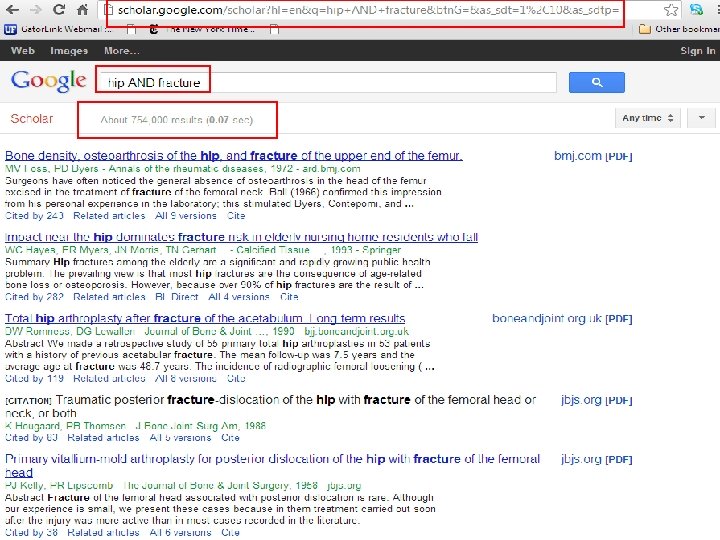Screen dimensions: 720x540
Task: Click the browser extension icon next to the star
Action: [x=696, y=9]
